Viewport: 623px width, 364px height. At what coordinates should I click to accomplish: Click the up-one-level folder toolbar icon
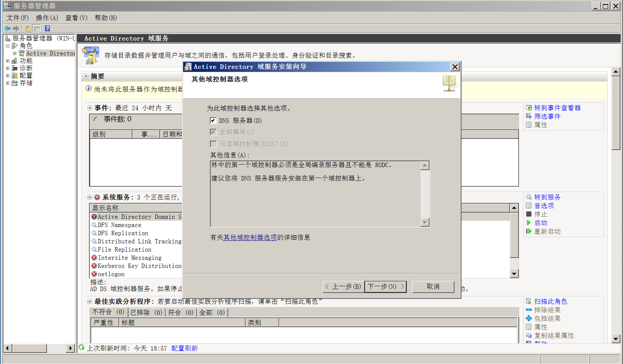point(28,28)
